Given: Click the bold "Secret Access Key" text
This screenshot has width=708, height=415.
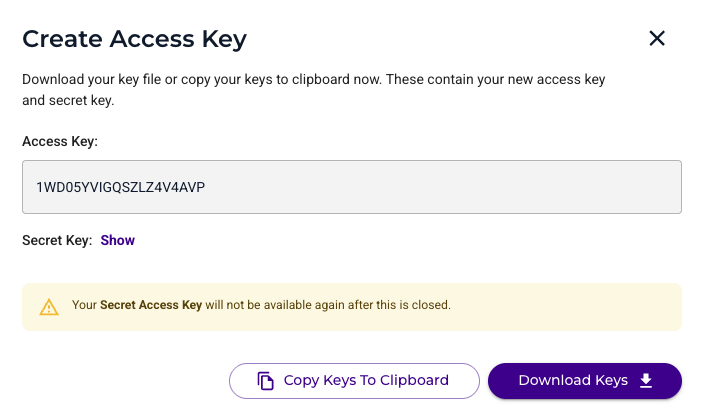Looking at the screenshot, I should 151,304.
